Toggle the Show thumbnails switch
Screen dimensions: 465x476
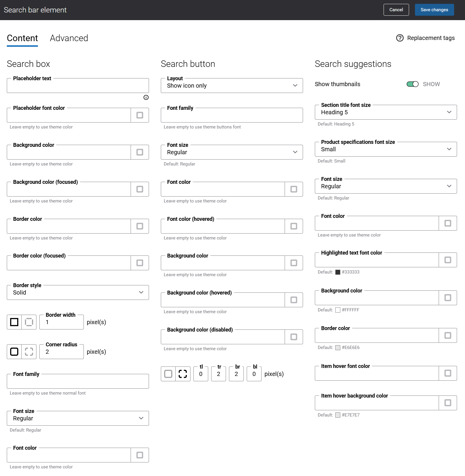[x=412, y=84]
